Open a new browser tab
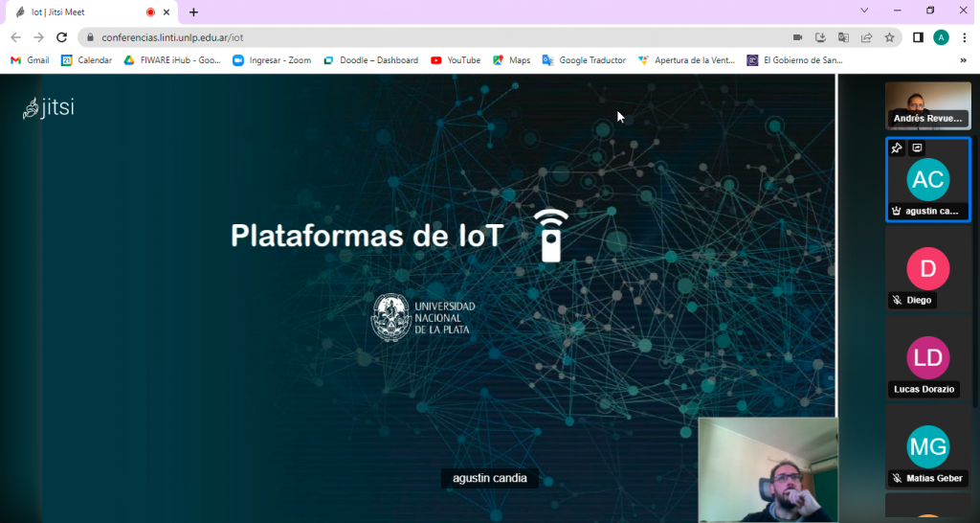Screen dimensions: 980x523 [193, 12]
